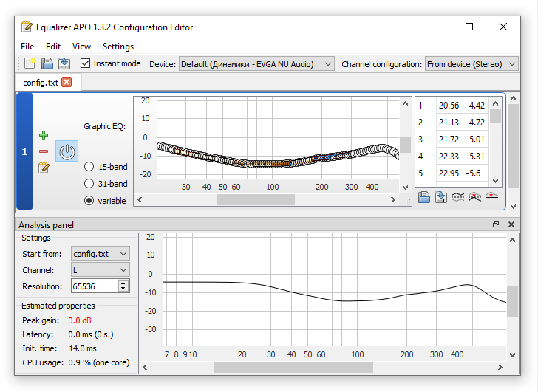Screen dimensions: 538x392
Task: Select the frequency cell 21.72
Action: 449,139
